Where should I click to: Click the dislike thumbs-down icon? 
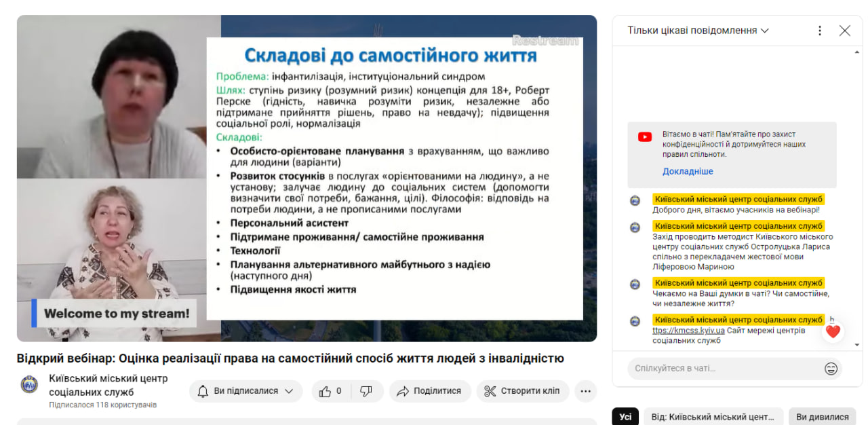tap(366, 391)
